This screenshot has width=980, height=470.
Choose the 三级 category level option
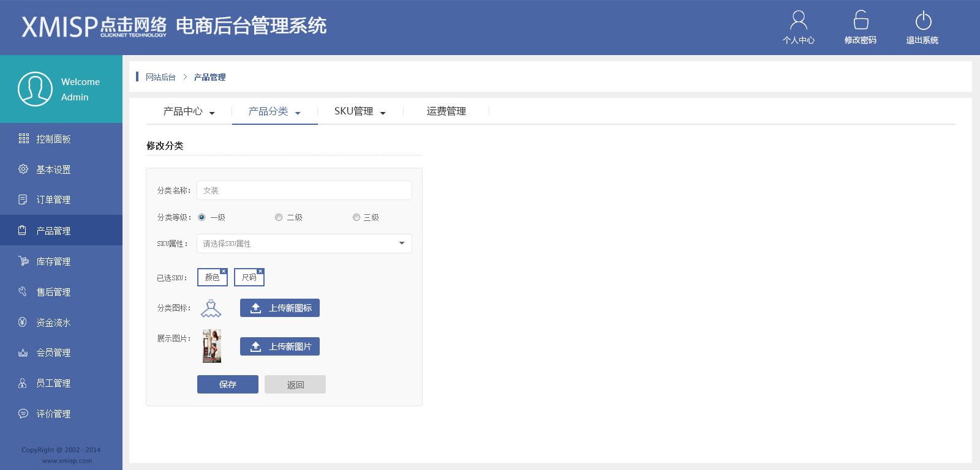click(x=356, y=217)
